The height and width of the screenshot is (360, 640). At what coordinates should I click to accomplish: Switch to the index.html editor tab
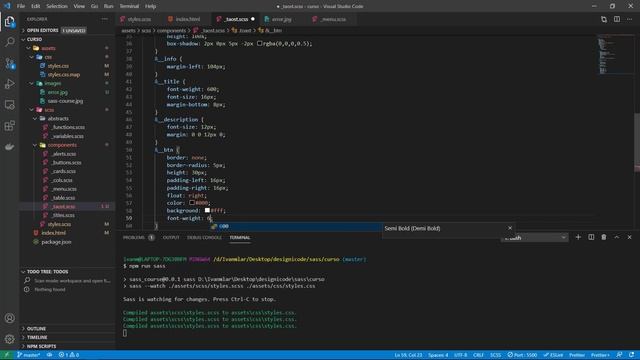coord(188,19)
